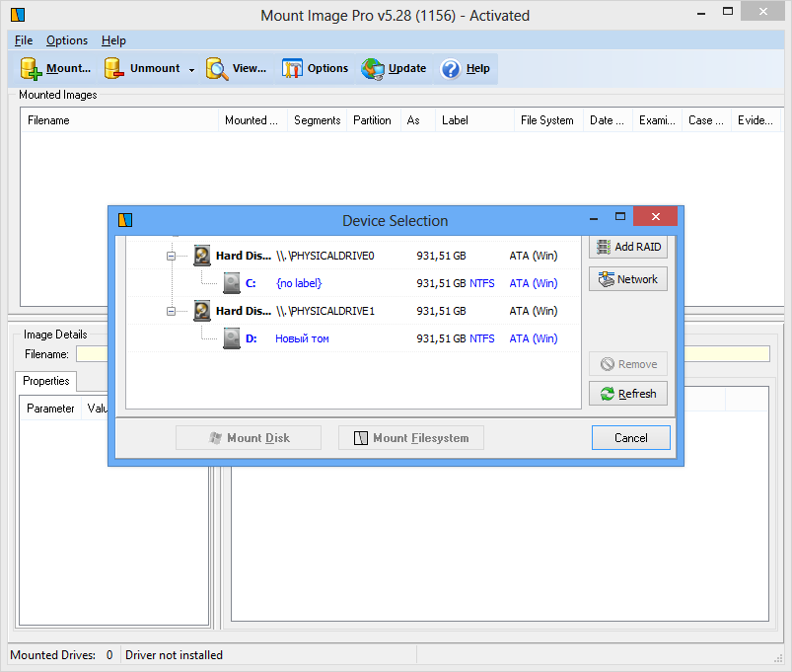Select the C: partition drive icon
Viewport: 792px width, 672px height.
click(232, 283)
